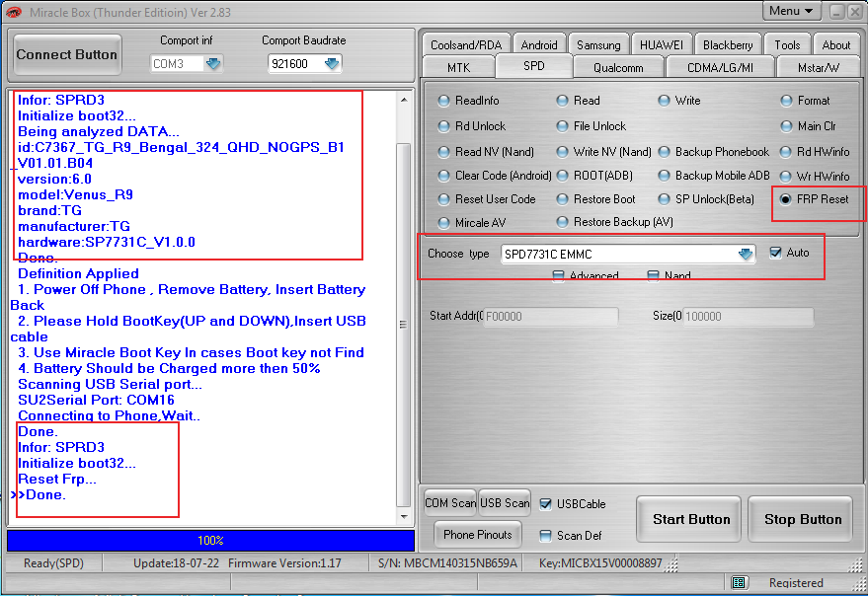Click the Ready(SPD) status text
Viewport: 868px width, 596px height.
(x=53, y=563)
